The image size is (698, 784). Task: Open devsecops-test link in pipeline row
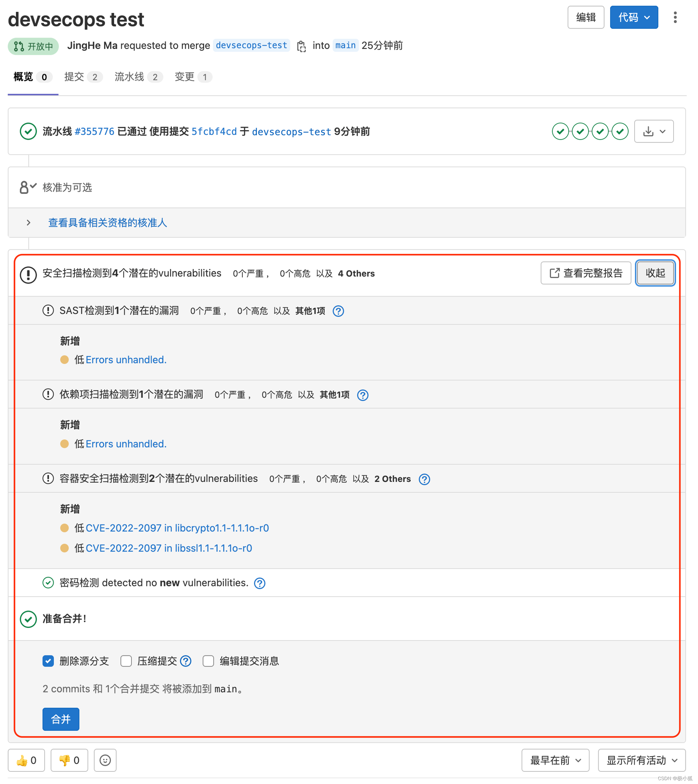[291, 132]
